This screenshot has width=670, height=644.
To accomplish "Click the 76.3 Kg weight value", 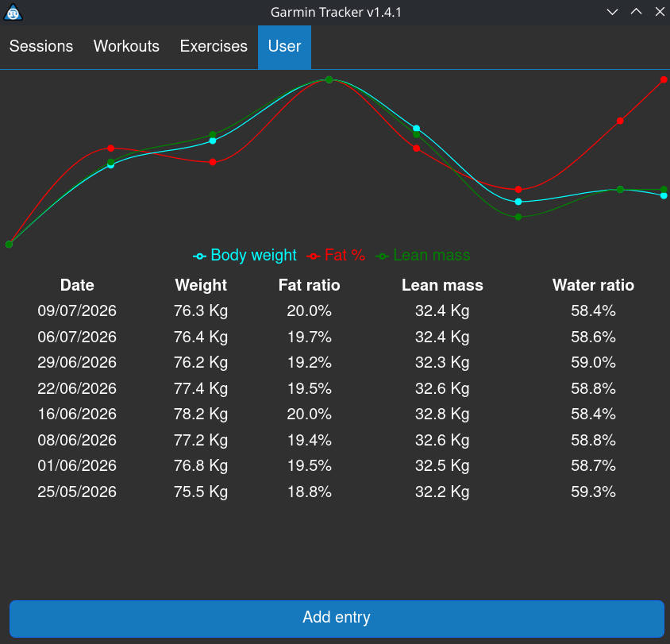I will click(x=201, y=311).
